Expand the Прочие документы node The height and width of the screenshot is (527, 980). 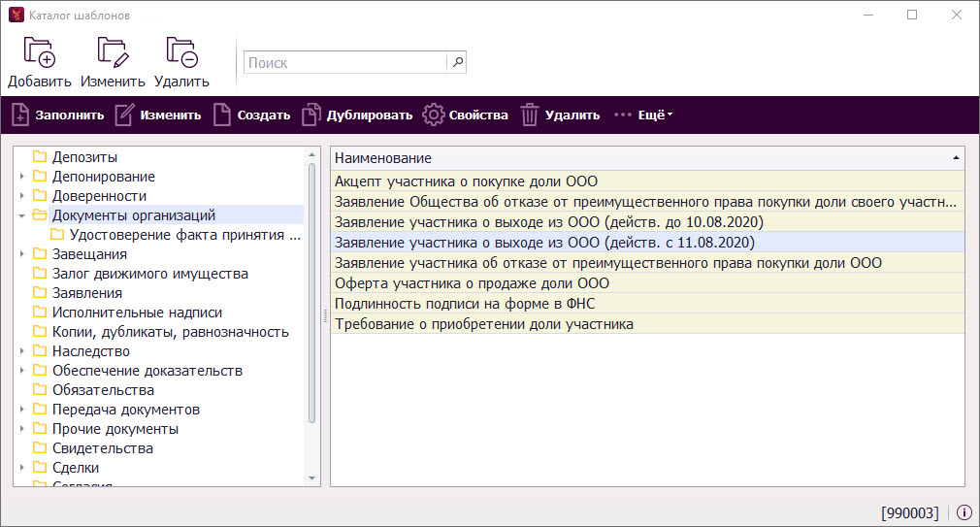(x=22, y=428)
